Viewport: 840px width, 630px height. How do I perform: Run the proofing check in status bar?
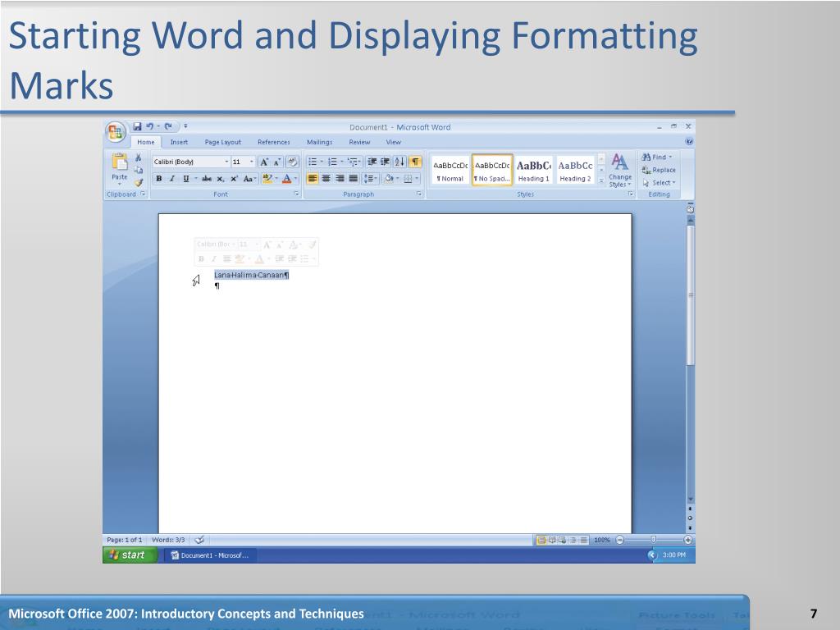199,540
